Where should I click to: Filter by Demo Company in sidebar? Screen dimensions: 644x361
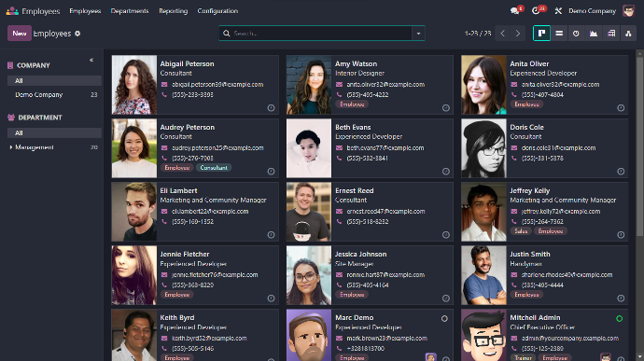click(54, 94)
